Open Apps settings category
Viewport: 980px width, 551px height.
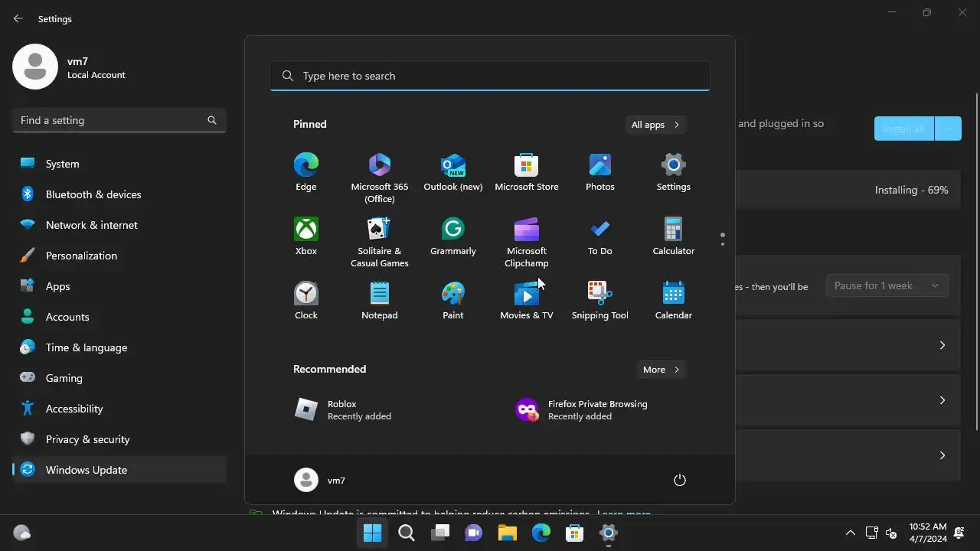pyautogui.click(x=119, y=286)
